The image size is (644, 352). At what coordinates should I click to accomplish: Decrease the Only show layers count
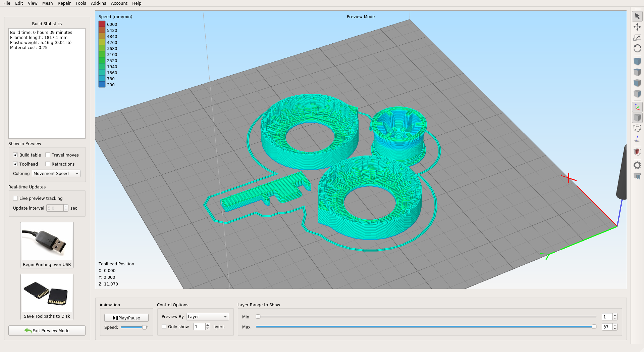coord(208,328)
